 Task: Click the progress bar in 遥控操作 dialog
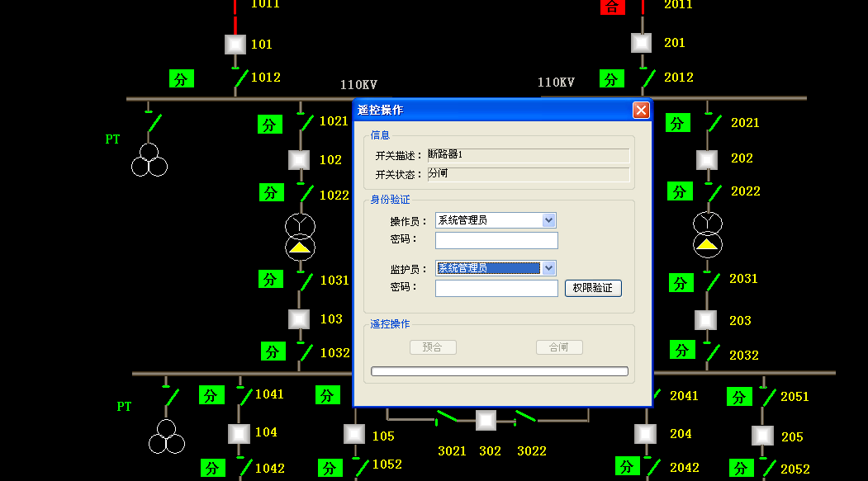[500, 371]
